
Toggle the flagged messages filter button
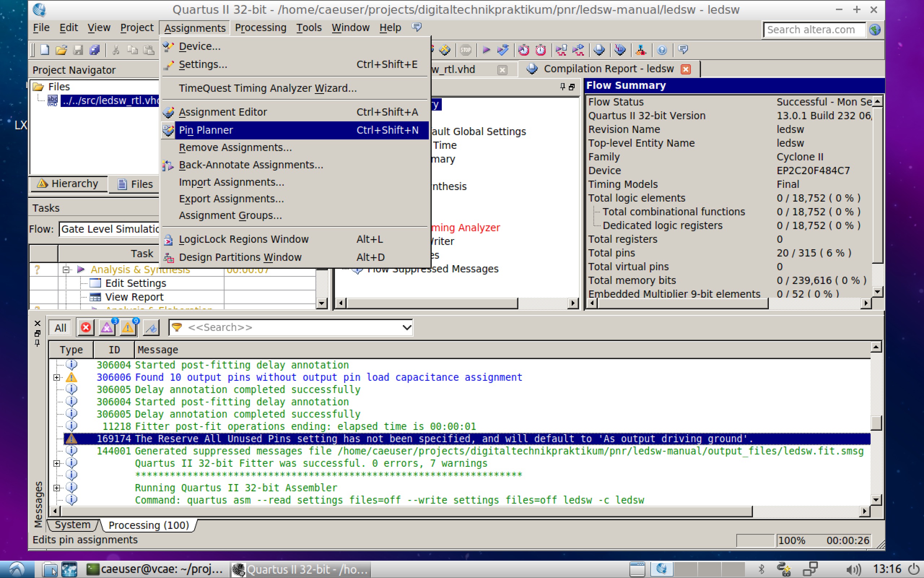152,328
